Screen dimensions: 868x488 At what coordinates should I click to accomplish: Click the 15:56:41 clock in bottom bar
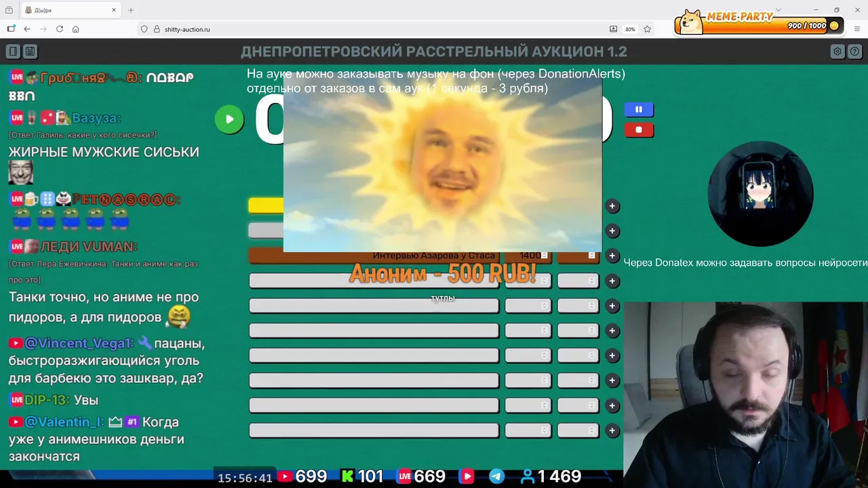(x=245, y=478)
